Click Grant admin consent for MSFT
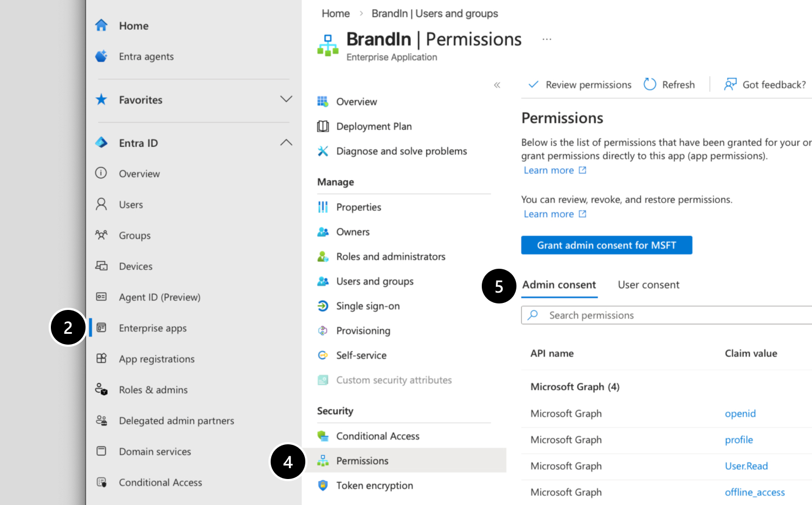This screenshot has height=505, width=812. [x=606, y=245]
